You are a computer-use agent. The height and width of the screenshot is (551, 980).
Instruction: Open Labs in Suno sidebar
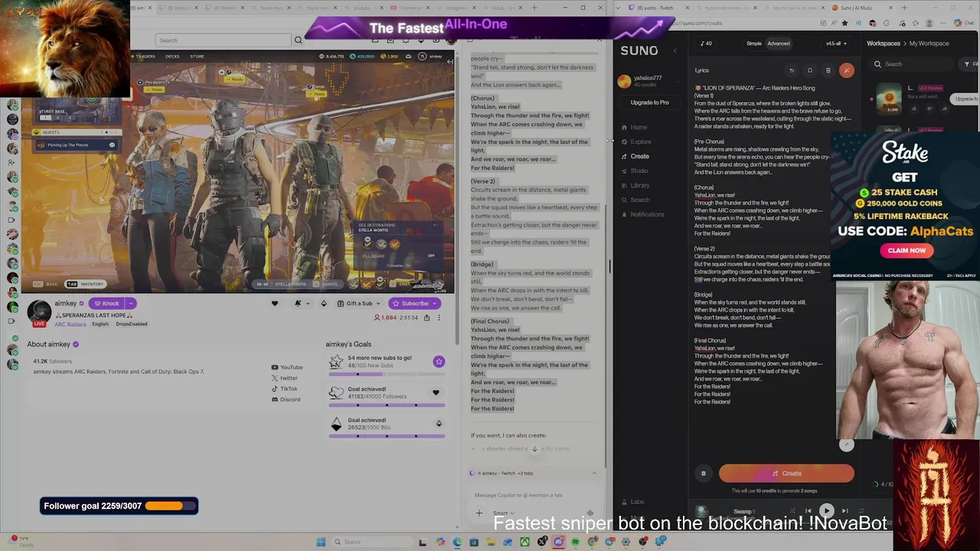click(633, 502)
